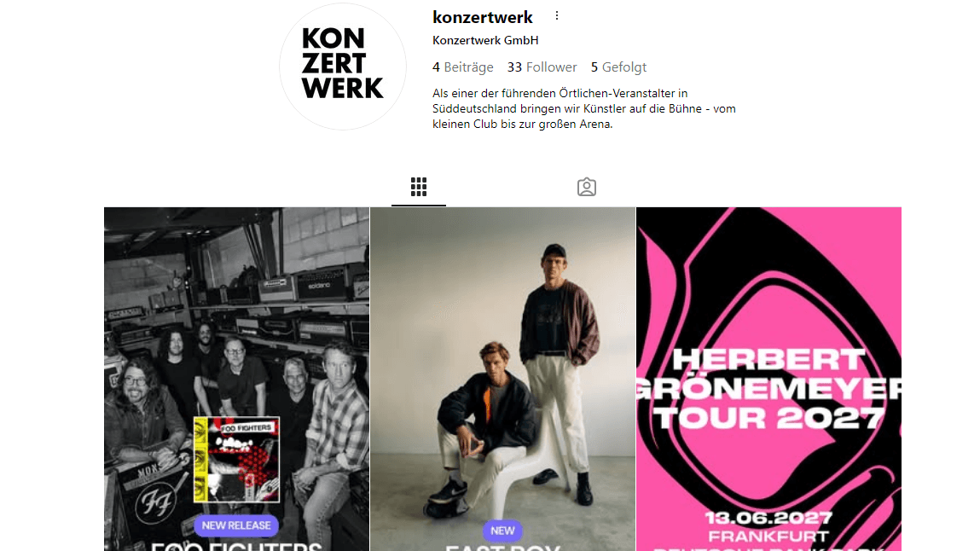Show the 33 Follower list
The width and height of the screenshot is (980, 551).
(x=542, y=67)
